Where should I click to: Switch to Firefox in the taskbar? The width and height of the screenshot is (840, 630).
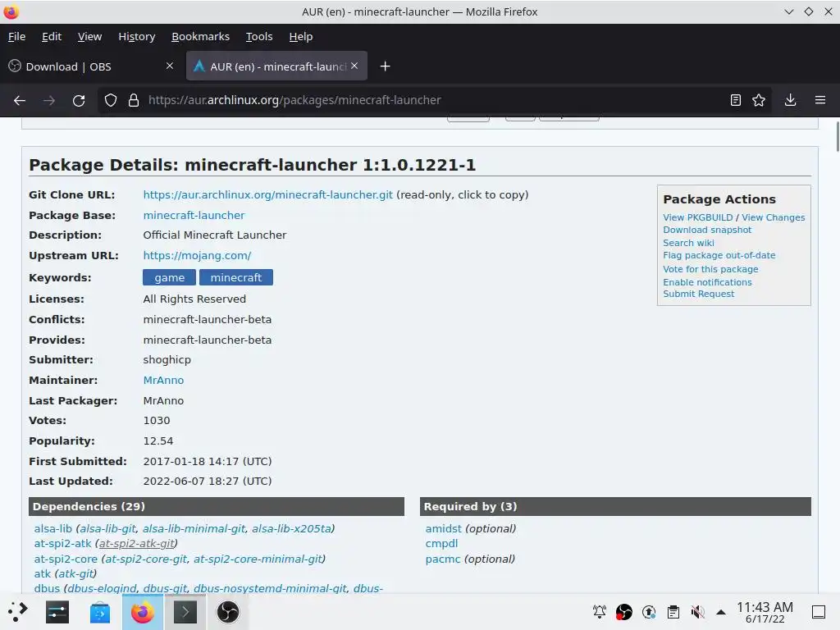[x=143, y=612]
